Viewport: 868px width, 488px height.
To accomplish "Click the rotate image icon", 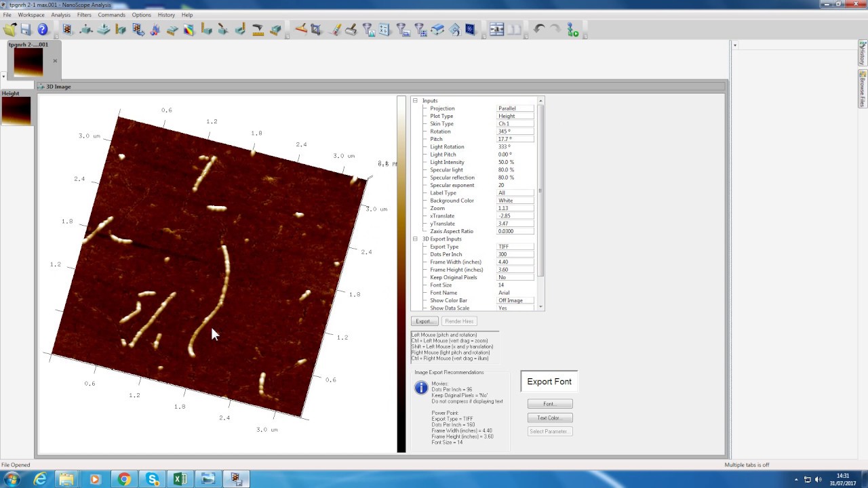I will [x=454, y=29].
